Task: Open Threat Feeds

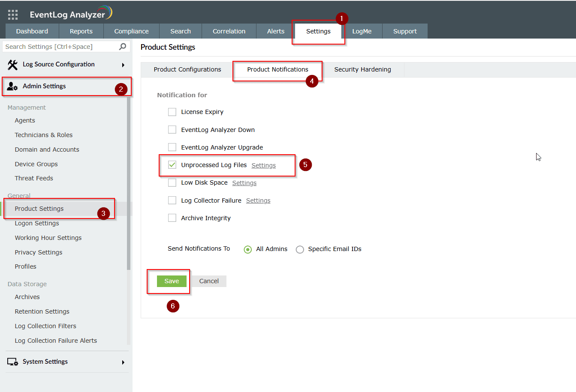Action: [x=34, y=178]
